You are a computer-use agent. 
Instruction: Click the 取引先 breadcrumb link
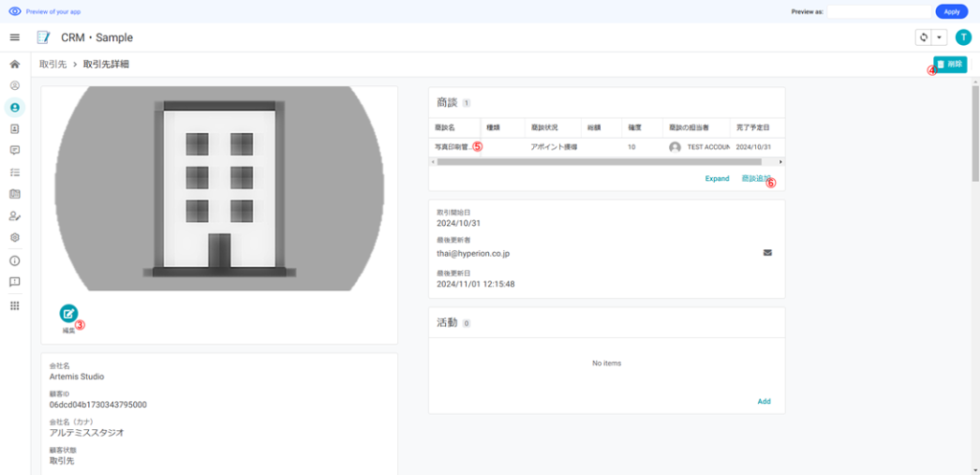[x=53, y=64]
